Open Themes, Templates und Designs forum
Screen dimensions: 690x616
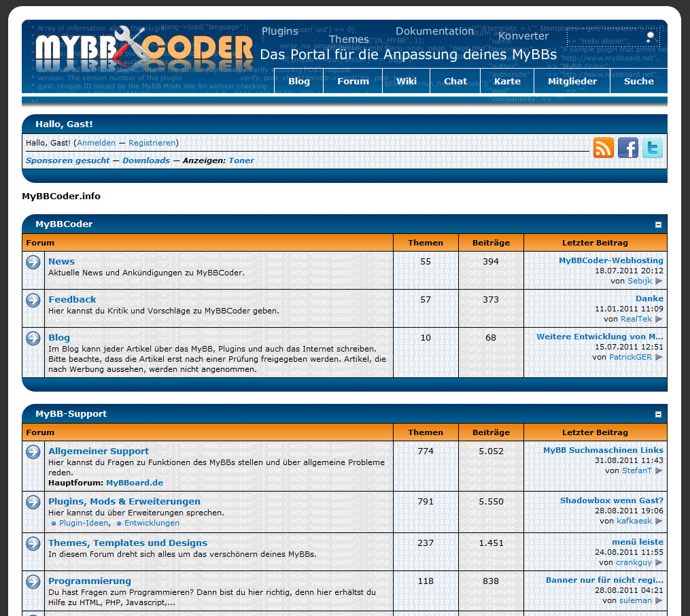[128, 543]
